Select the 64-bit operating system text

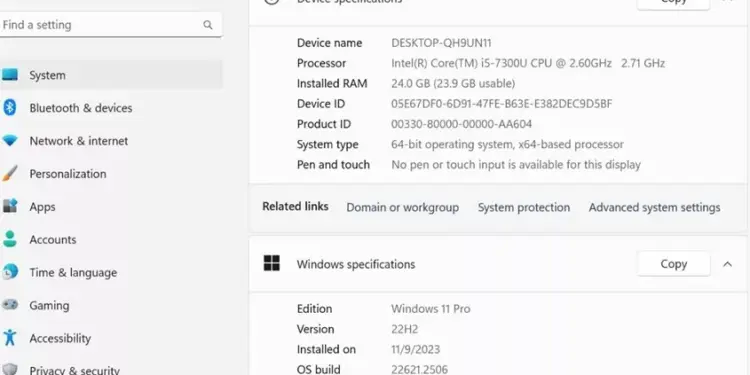coord(507,144)
